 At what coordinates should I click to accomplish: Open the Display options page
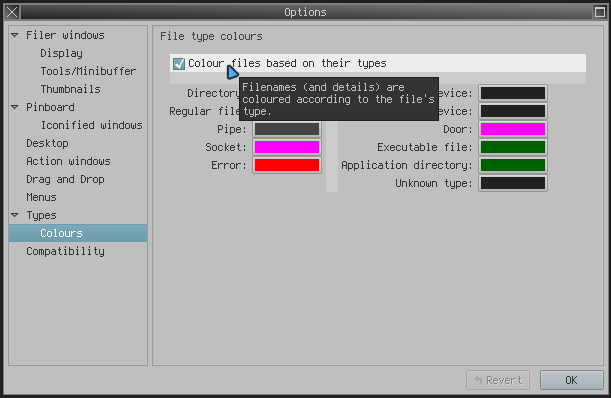click(x=62, y=53)
